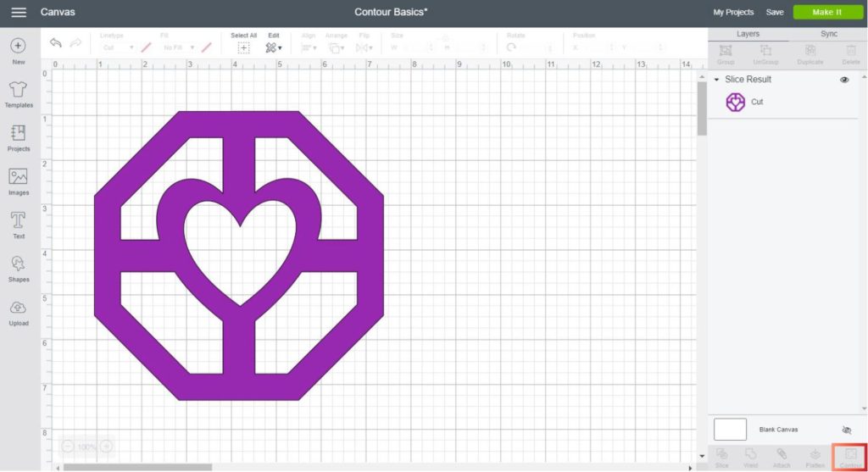Open the Projects library
This screenshot has height=472, width=868.
point(19,138)
